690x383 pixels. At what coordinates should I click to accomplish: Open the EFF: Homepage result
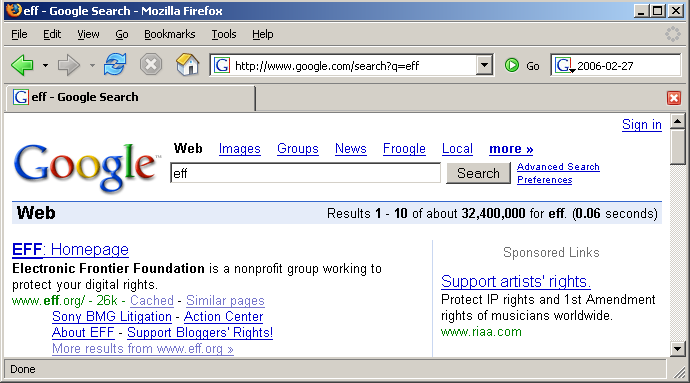(70, 250)
